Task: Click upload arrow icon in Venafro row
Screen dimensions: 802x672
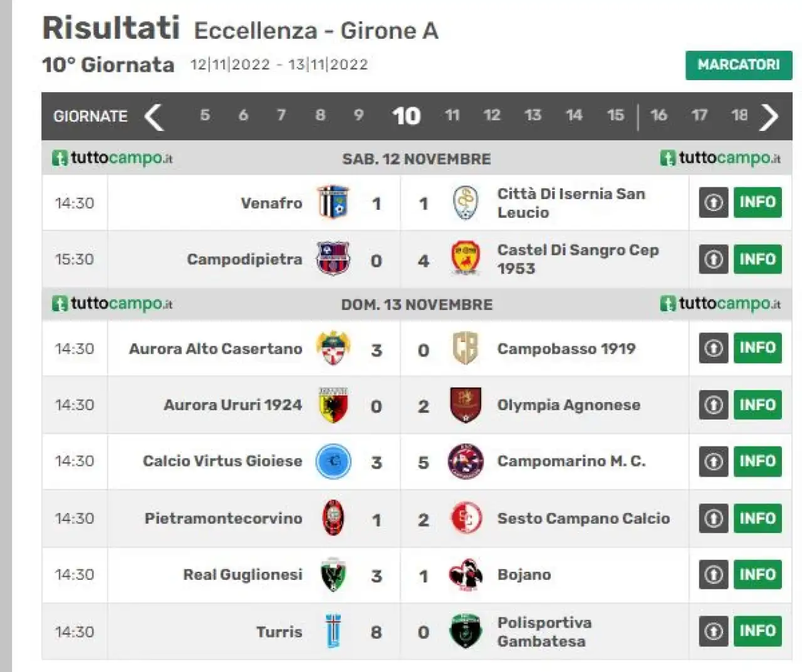Action: point(714,202)
